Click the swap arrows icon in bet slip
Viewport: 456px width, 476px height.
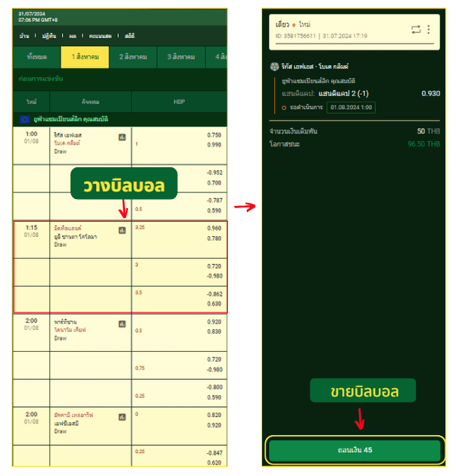coord(416,30)
